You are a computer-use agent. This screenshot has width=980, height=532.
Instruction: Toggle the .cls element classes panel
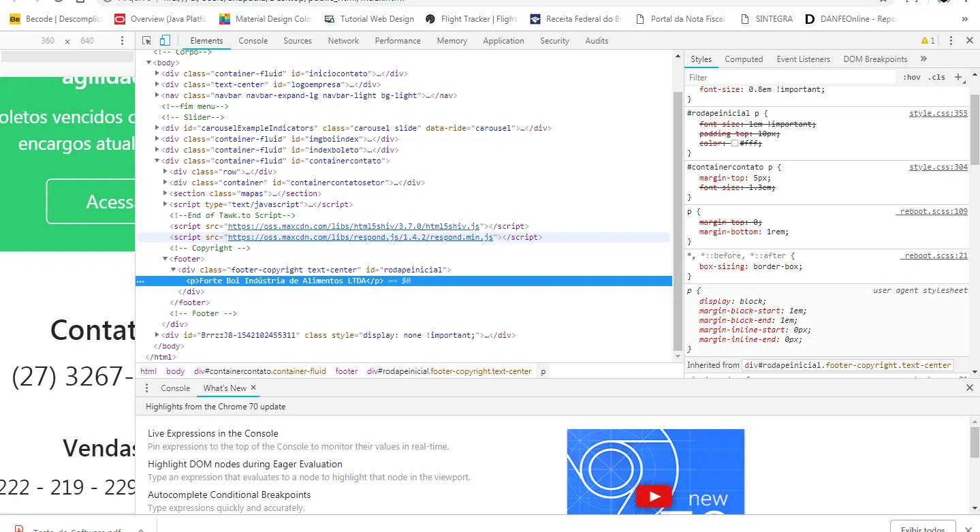coord(938,77)
